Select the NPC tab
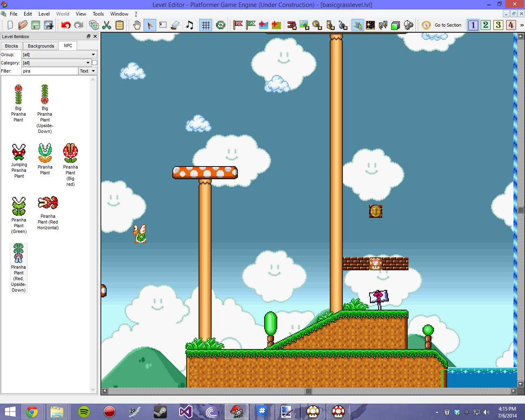Image resolution: width=525 pixels, height=420 pixels. [68, 46]
